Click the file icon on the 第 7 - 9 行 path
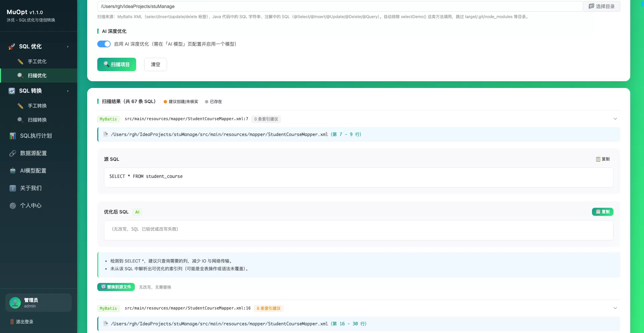644x333 pixels. coord(106,134)
